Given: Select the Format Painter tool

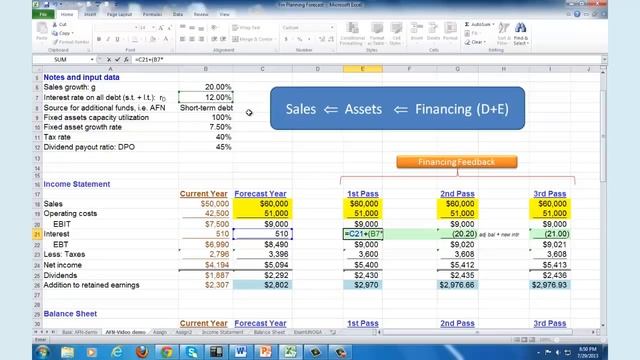Looking at the screenshot, I should coord(71,42).
